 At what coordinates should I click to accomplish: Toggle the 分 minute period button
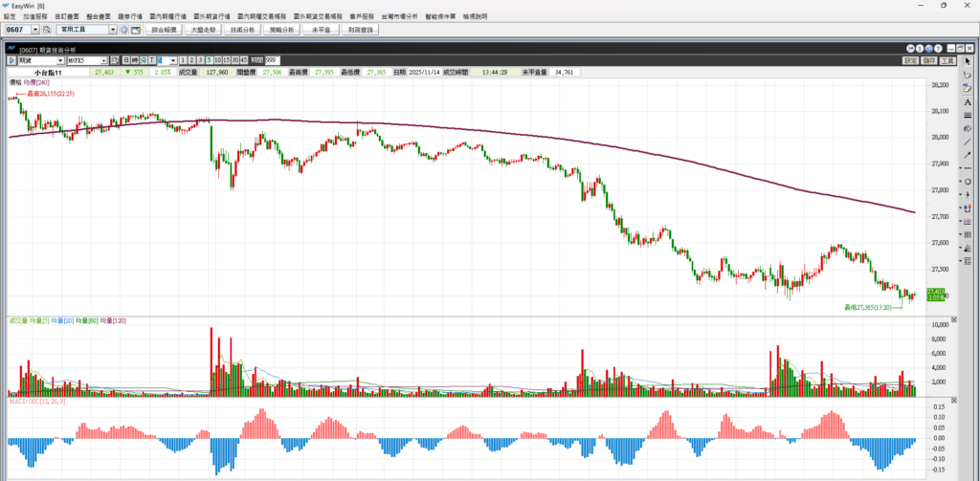click(143, 60)
